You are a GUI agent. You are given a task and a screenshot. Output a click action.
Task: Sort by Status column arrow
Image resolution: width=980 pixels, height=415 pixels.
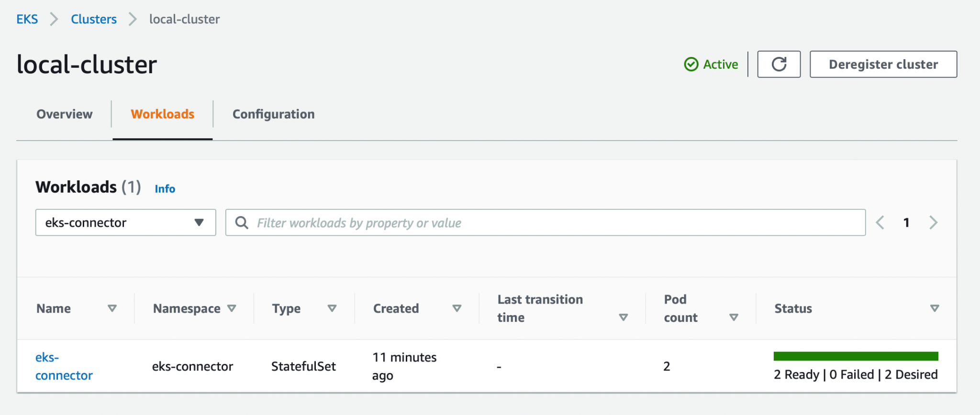point(934,308)
